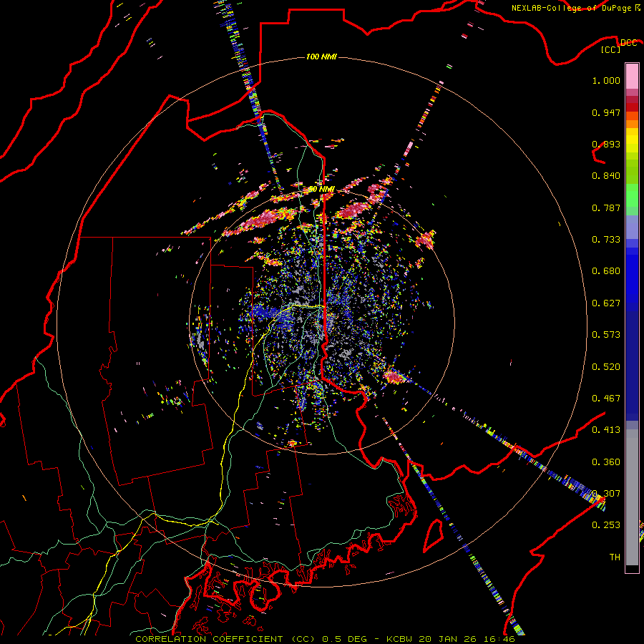
Task: Select the periwinkle segment near 0.733
Action: 632,227
